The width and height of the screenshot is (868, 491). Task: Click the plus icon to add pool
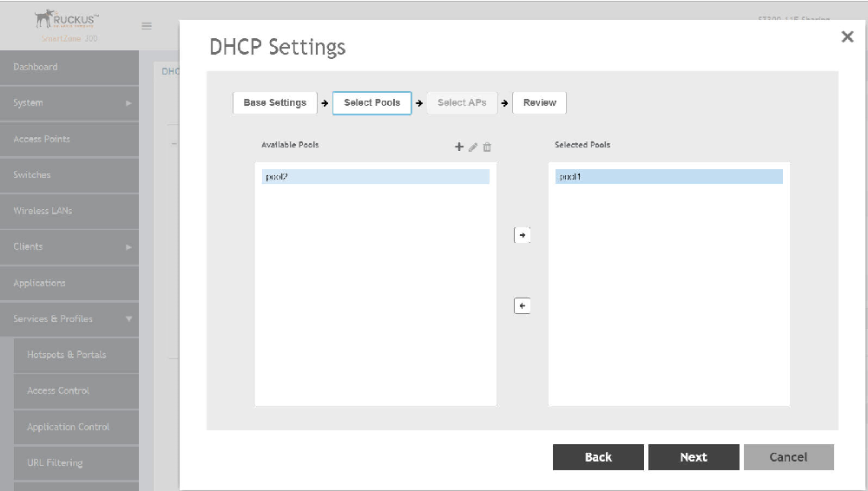(x=459, y=147)
